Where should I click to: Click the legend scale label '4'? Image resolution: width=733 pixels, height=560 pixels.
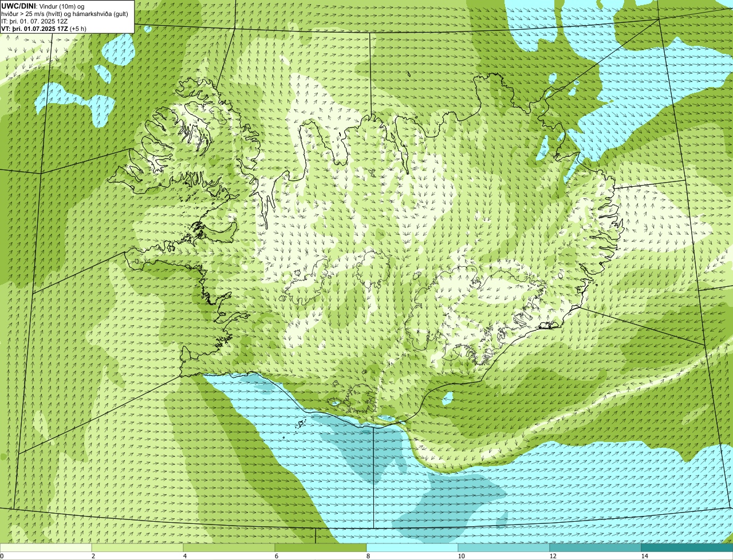(184, 556)
